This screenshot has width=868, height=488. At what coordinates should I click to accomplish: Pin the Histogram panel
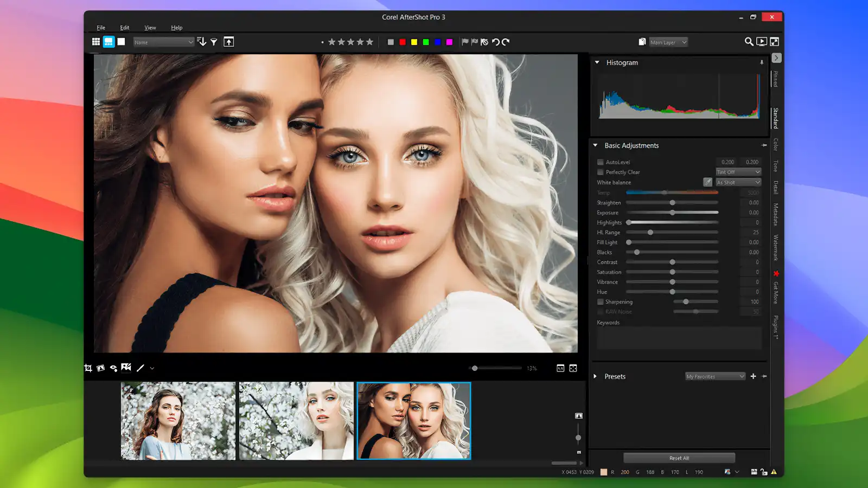tap(762, 62)
